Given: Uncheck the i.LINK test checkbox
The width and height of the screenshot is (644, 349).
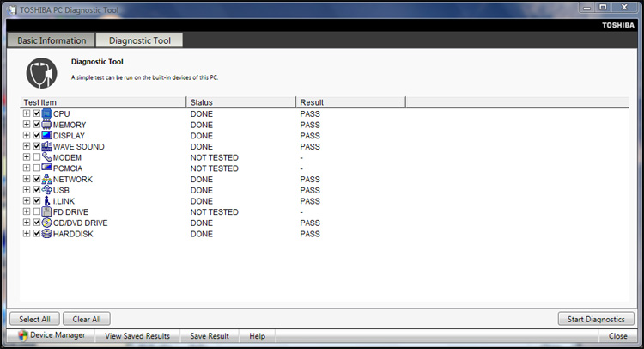Looking at the screenshot, I should point(37,200).
